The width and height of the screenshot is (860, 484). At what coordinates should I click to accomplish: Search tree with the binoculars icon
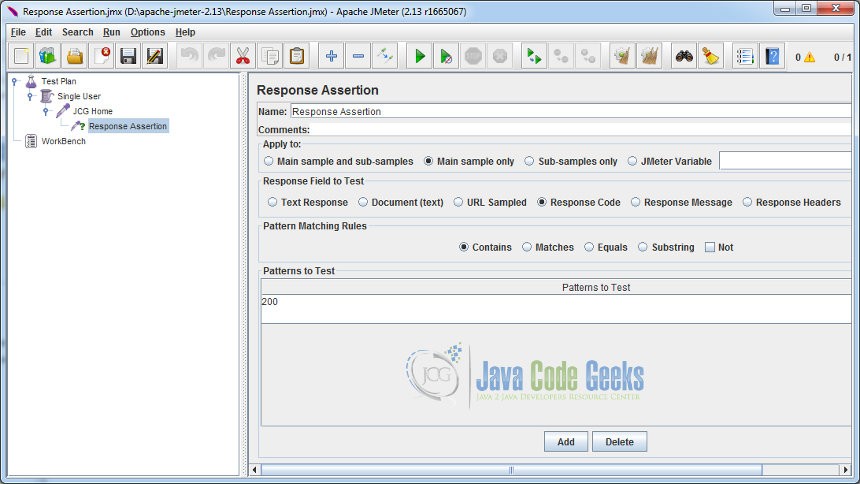[684, 56]
